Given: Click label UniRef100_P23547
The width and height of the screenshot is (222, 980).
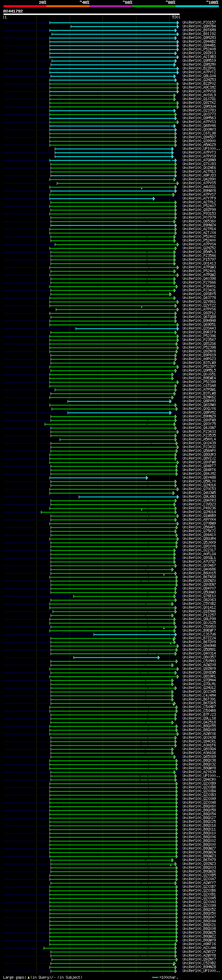Looking at the screenshot, I should point(199,340).
